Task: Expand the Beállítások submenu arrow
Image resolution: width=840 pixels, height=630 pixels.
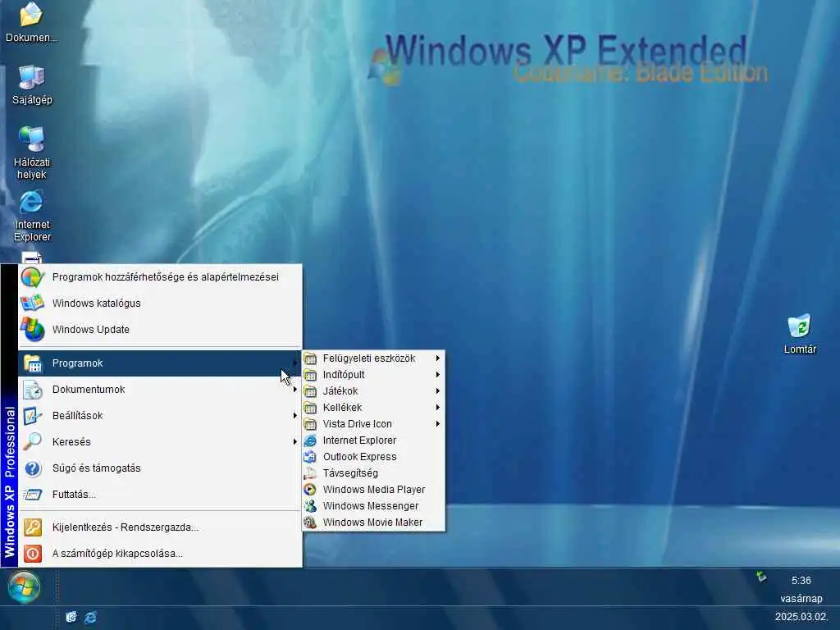Action: pyautogui.click(x=294, y=416)
